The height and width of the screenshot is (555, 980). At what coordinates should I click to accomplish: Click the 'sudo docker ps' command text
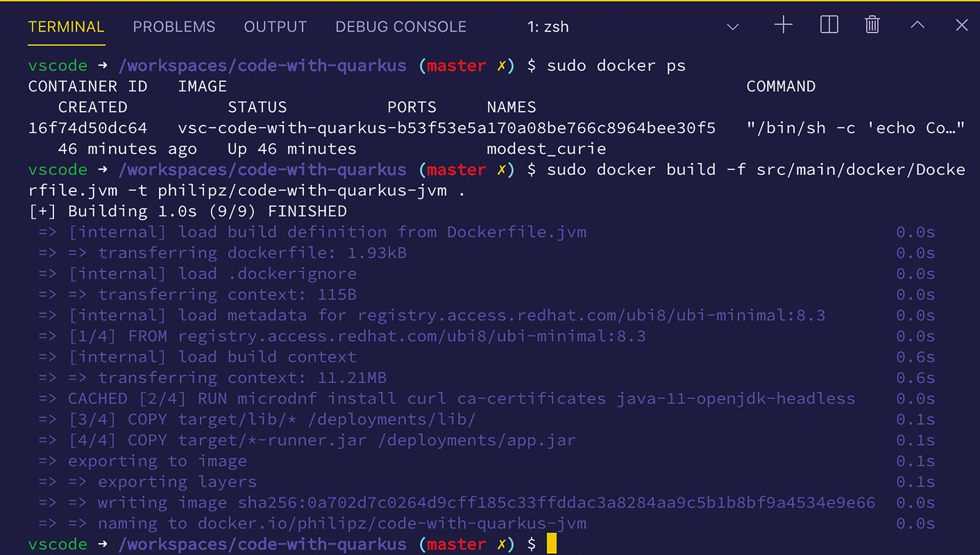616,66
